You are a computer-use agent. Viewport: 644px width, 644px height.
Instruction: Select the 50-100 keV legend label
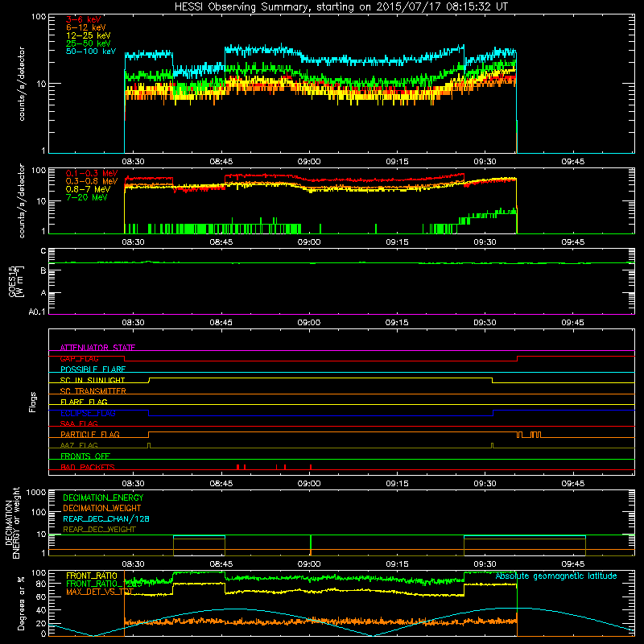91,52
